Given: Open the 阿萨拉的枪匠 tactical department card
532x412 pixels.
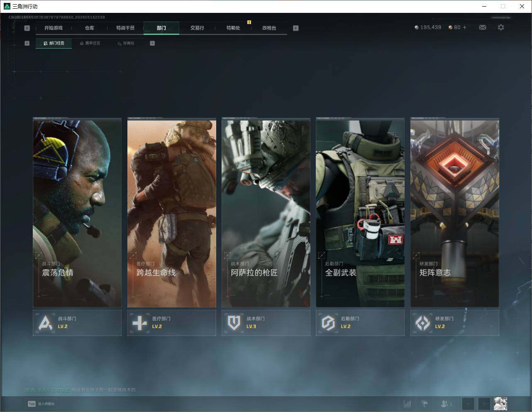Looking at the screenshot, I should point(266,213).
